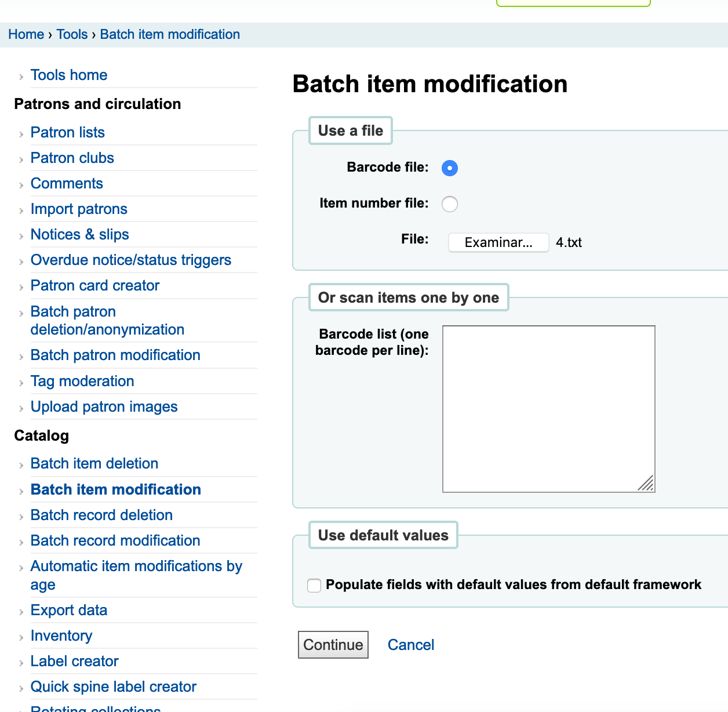Enable populate fields with default values checkbox
The height and width of the screenshot is (712, 728).
(314, 585)
